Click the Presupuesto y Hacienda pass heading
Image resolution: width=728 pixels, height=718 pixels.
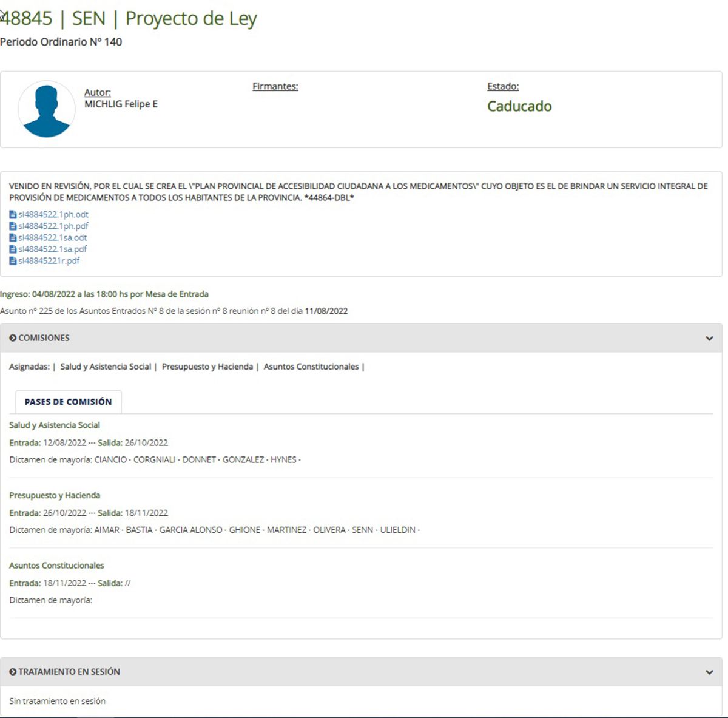(55, 495)
